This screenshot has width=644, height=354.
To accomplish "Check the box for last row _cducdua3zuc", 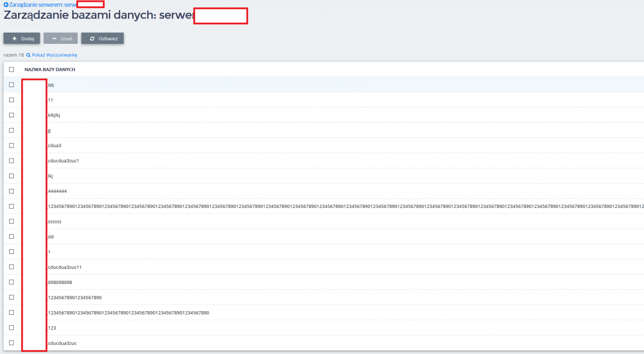I will click(x=12, y=343).
